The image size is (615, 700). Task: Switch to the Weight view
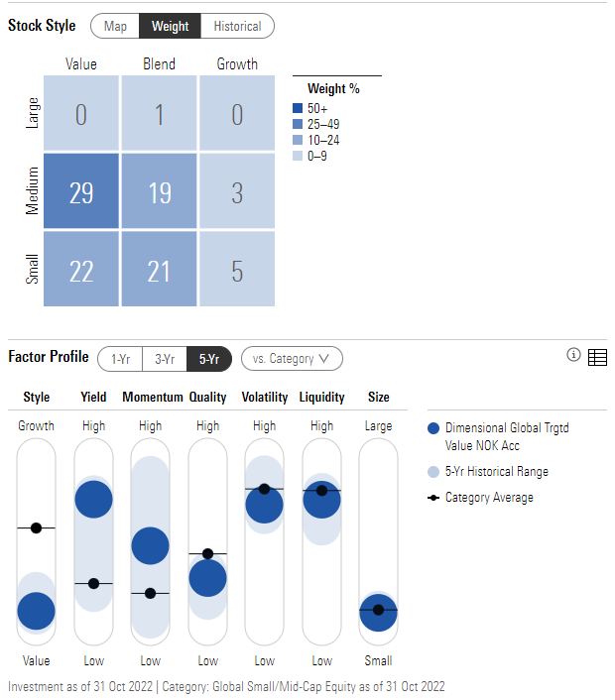click(x=171, y=26)
